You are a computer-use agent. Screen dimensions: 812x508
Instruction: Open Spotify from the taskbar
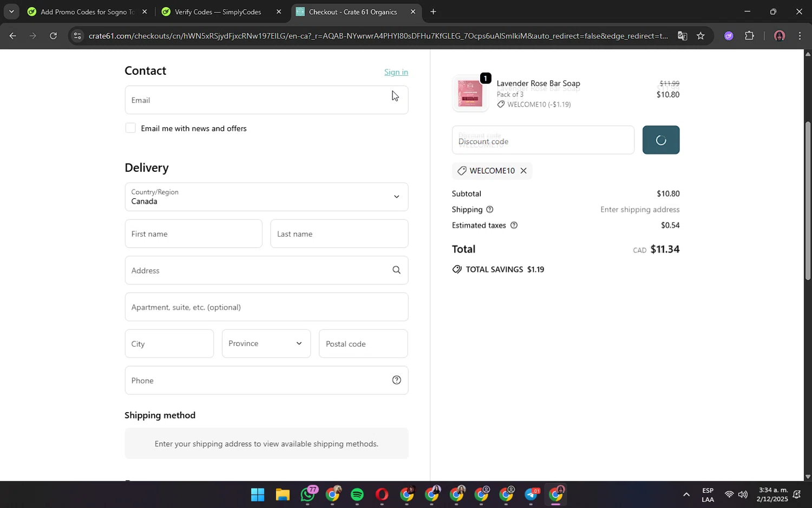click(x=357, y=494)
